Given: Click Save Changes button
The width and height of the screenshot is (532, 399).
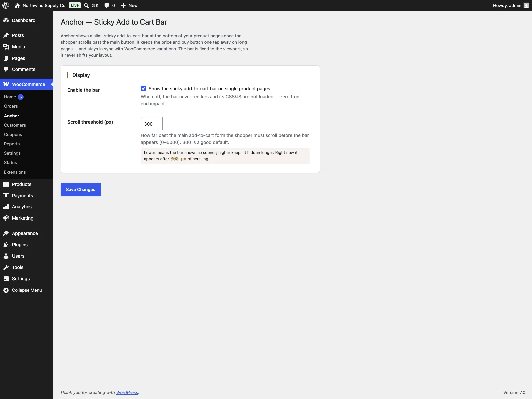Looking at the screenshot, I should [81, 190].
